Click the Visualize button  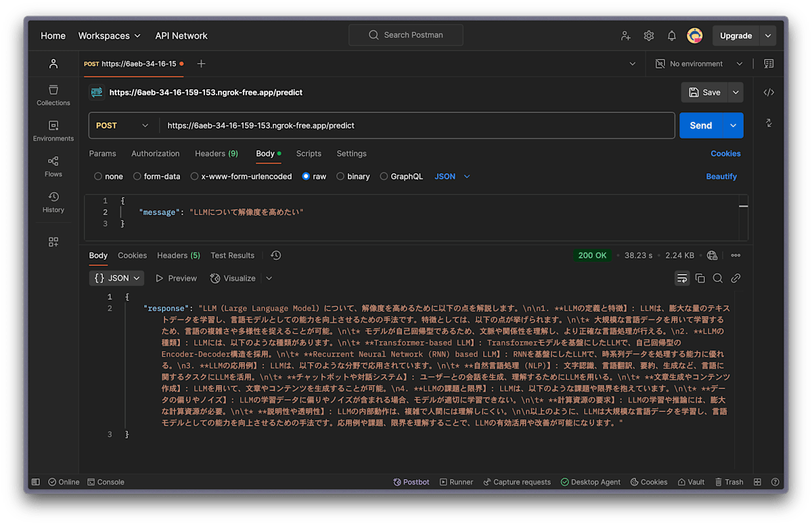tap(233, 278)
